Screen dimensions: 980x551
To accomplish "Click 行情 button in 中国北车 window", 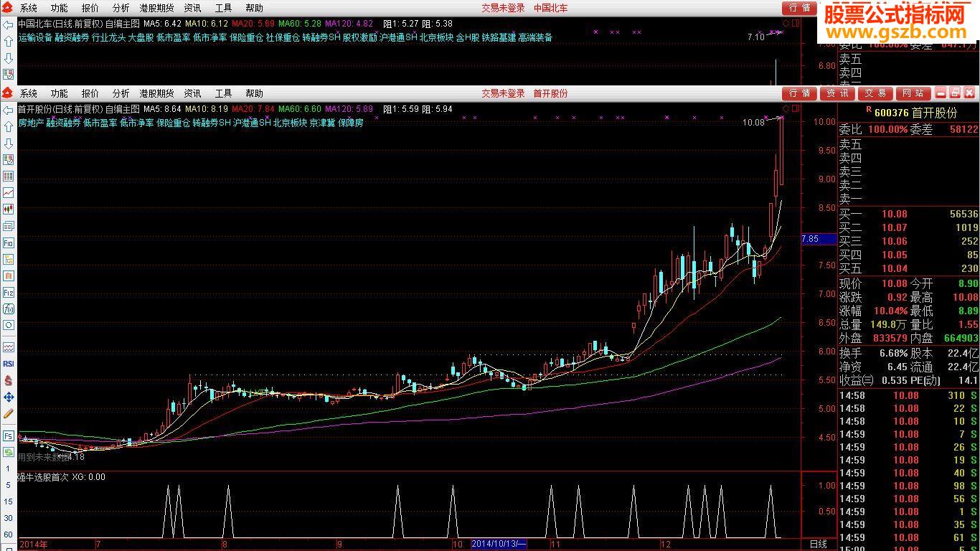I will [799, 8].
